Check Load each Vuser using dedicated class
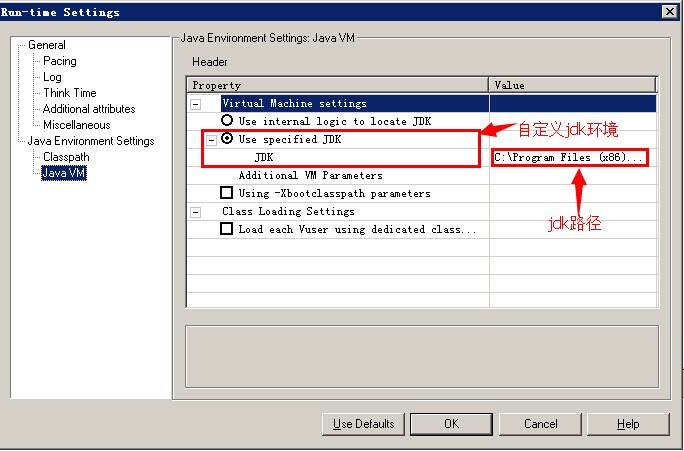 [226, 229]
